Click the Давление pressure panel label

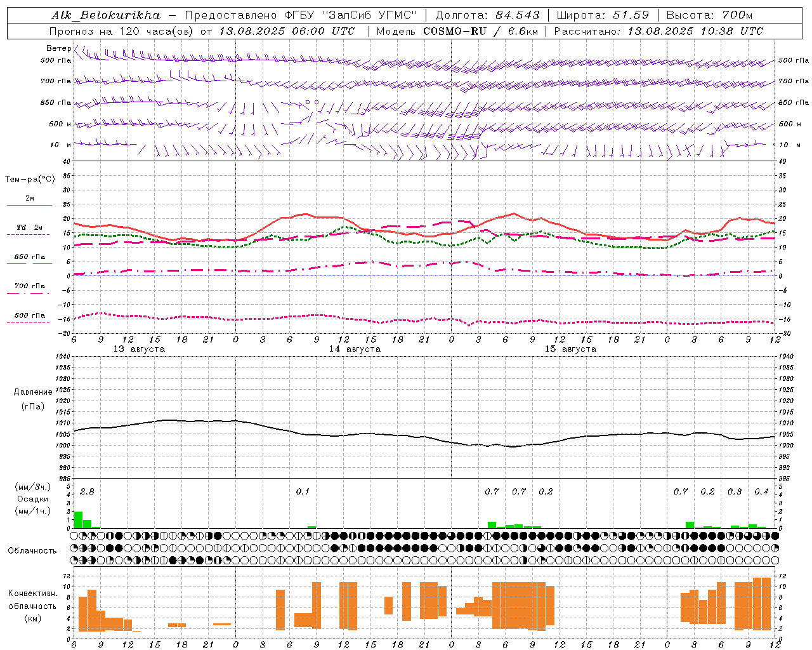coord(33,392)
